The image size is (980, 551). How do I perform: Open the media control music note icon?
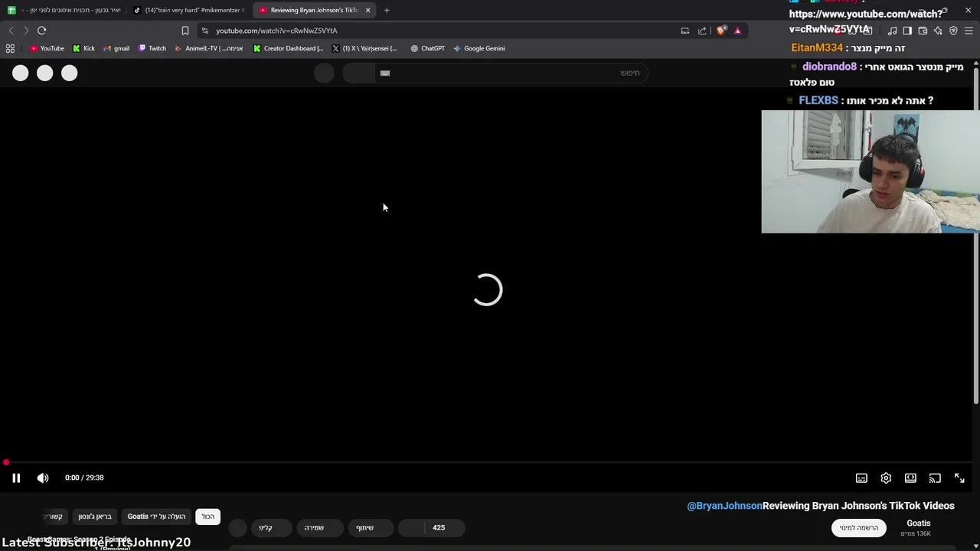892,31
